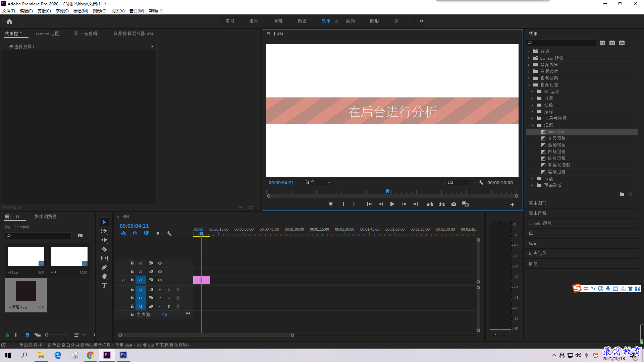Viewport: 644px width, 362px height.
Task: Collapse the 视频过渡 folder
Action: 529,85
